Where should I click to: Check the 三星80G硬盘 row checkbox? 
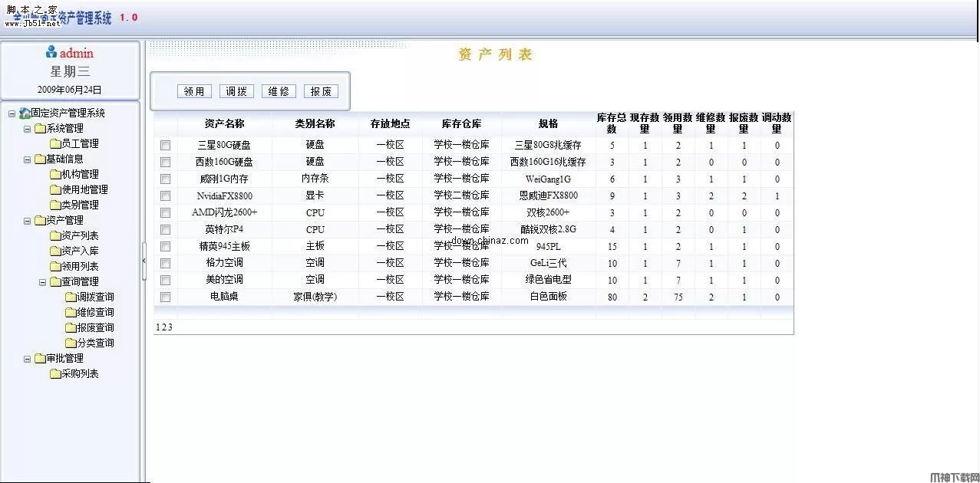(x=165, y=145)
